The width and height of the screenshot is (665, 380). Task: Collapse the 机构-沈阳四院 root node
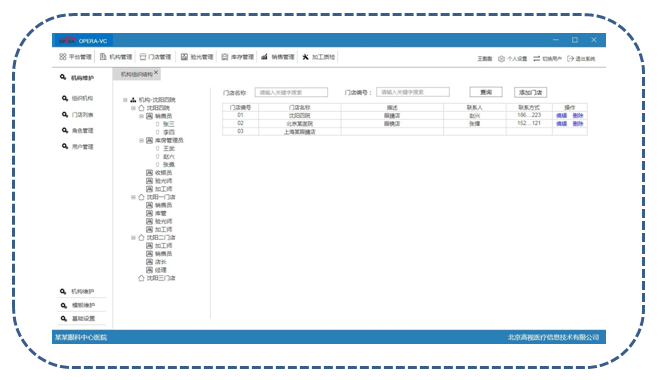[125, 100]
